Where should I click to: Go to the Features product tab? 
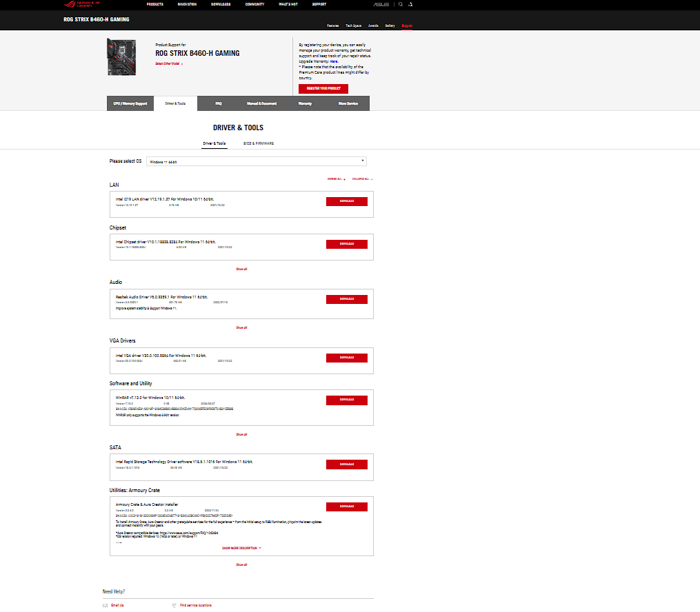(x=332, y=25)
